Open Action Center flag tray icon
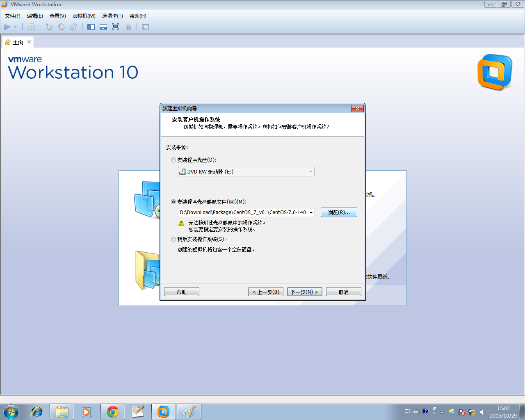Image resolution: width=525 pixels, height=420 pixels. 462,412
